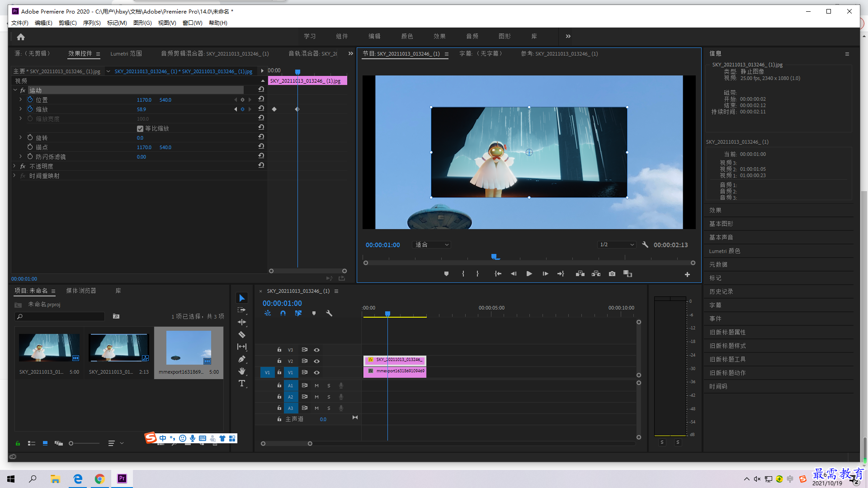Toggle lock on track V3
This screenshot has height=488, width=868.
tap(279, 350)
